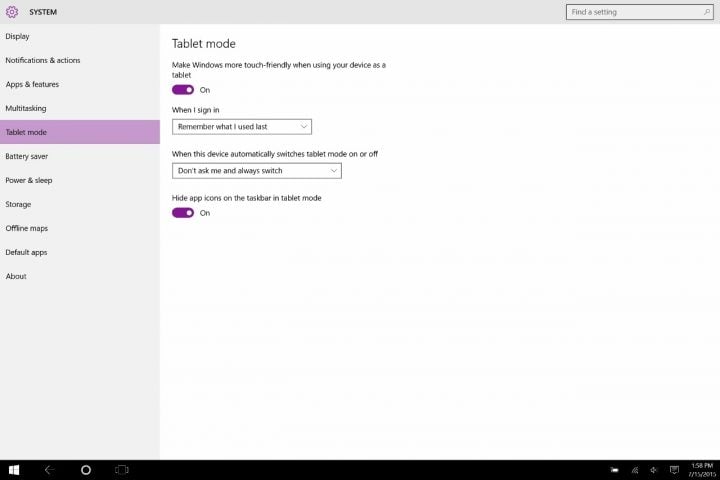The image size is (720, 480).
Task: Click the Find a setting search box
Action: pos(640,12)
